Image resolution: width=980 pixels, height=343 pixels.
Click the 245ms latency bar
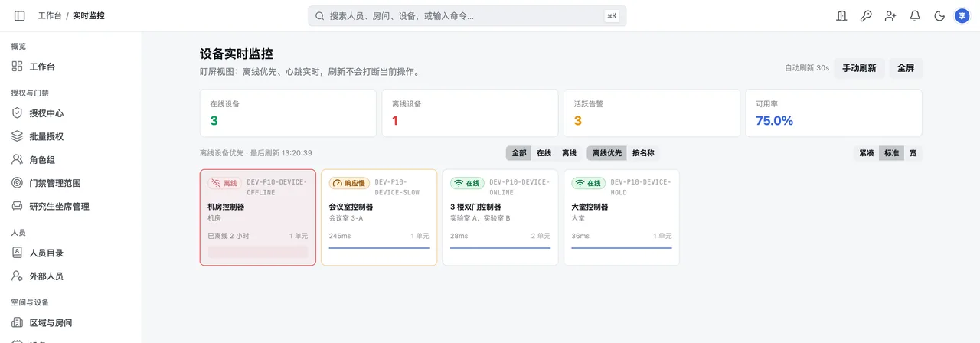[379, 247]
